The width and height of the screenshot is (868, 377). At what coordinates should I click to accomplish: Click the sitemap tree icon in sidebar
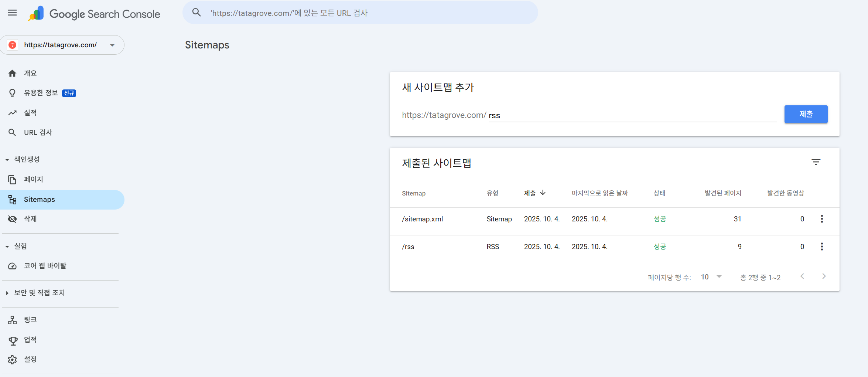[x=12, y=200]
